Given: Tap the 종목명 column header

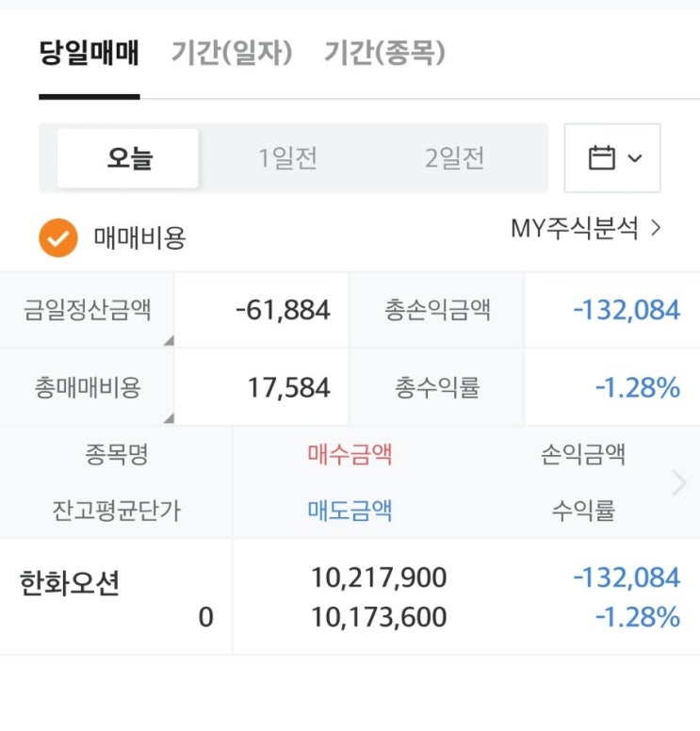Looking at the screenshot, I should point(116,455).
